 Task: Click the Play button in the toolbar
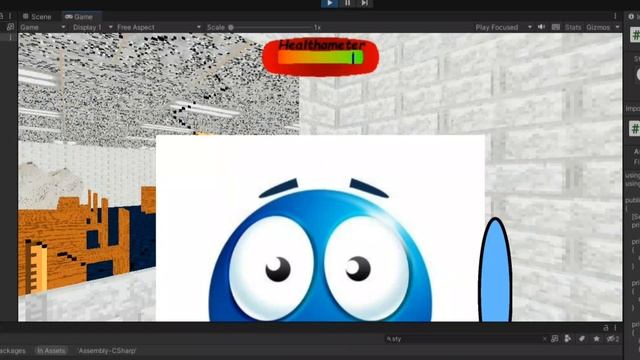click(330, 3)
